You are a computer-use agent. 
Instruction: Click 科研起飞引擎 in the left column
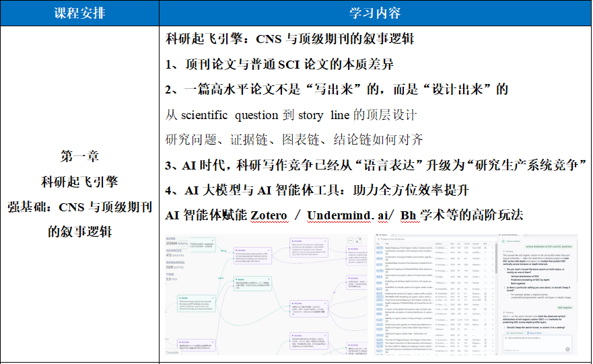tap(80, 182)
